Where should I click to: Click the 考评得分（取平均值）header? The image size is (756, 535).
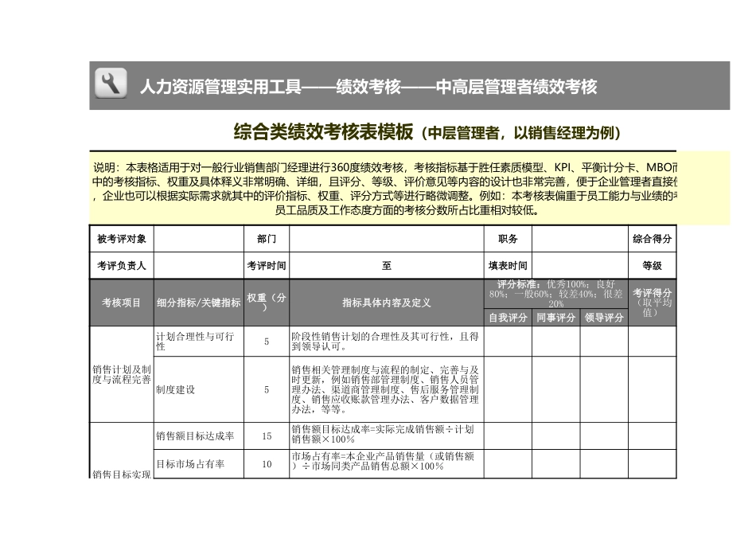(653, 303)
